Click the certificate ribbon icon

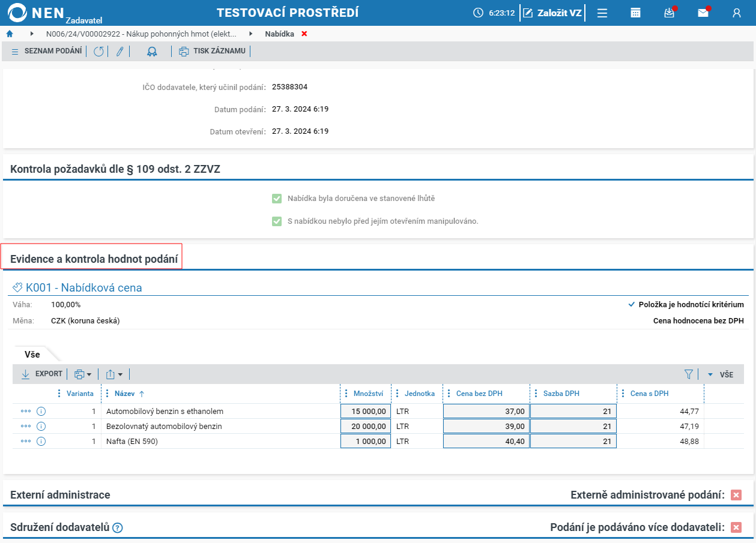point(152,51)
